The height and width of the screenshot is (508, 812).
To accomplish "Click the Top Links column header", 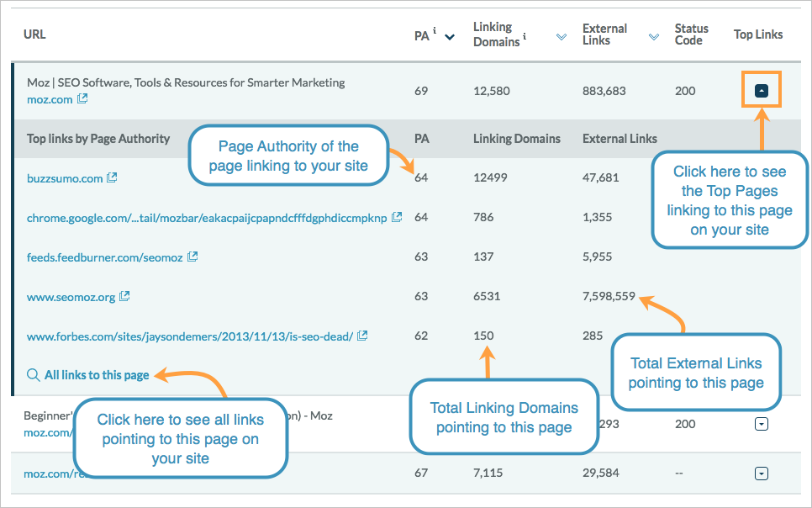I will (x=758, y=34).
